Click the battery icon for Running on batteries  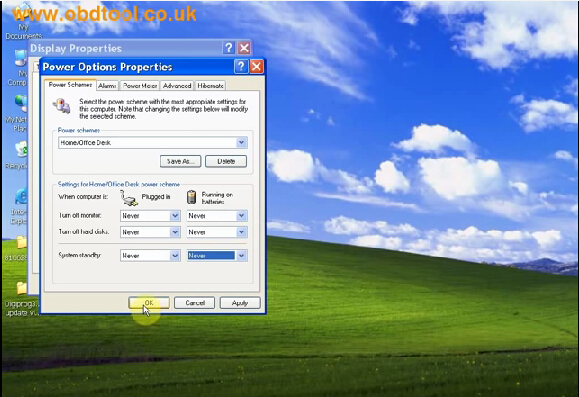(x=191, y=197)
